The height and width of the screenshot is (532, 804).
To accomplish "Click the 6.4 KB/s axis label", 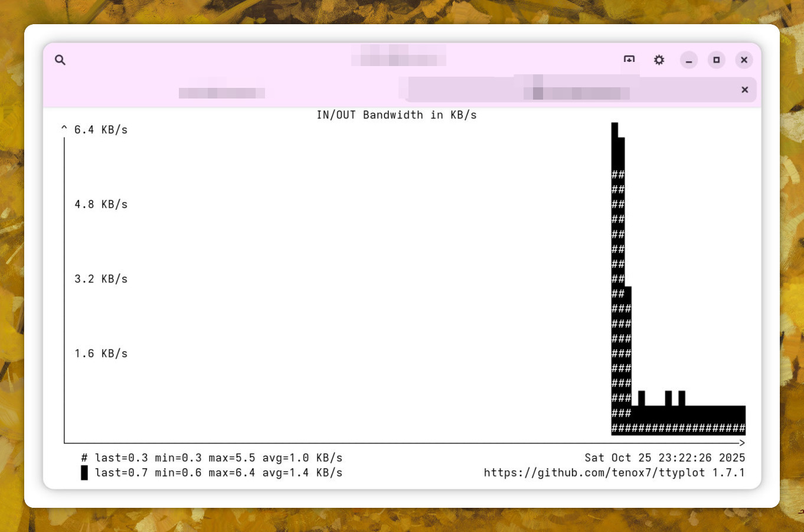I will 100,130.
